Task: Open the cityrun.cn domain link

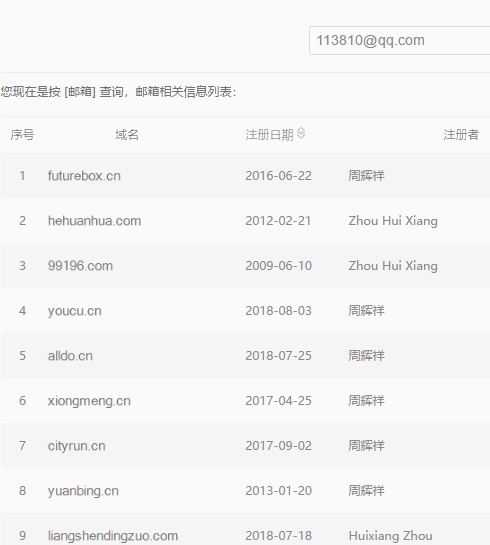Action: (76, 446)
